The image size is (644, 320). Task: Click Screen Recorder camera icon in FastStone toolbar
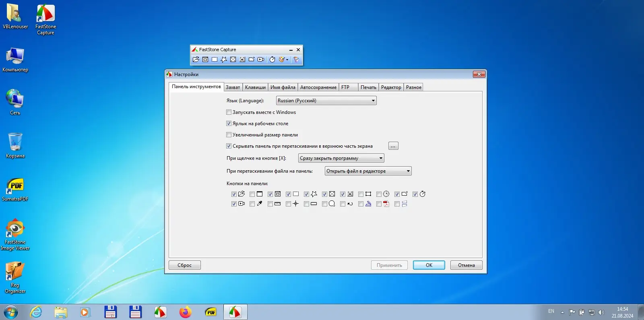(x=261, y=60)
